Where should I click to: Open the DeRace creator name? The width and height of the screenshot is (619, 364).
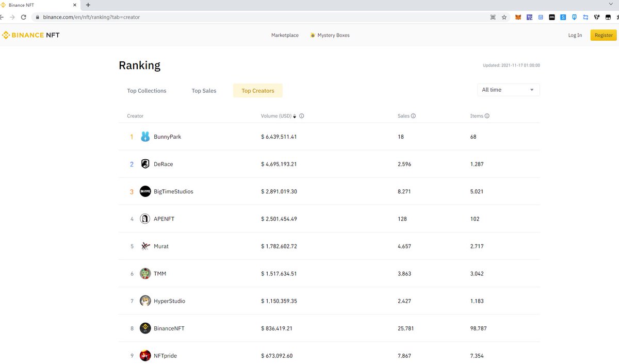point(163,164)
